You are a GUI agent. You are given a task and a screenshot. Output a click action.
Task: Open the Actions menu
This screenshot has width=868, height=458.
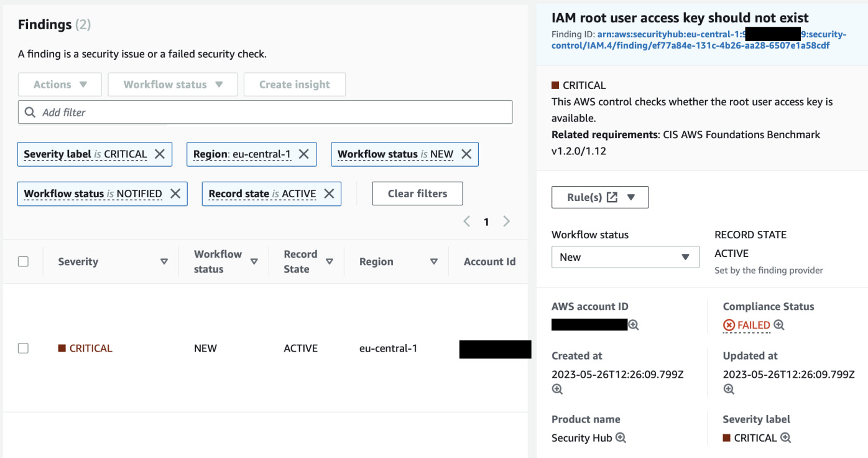pos(60,84)
